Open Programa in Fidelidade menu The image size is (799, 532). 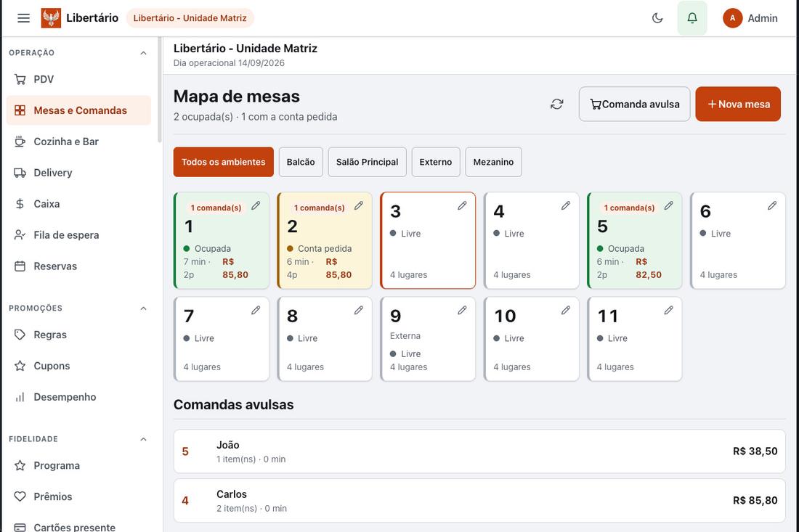coord(79,465)
